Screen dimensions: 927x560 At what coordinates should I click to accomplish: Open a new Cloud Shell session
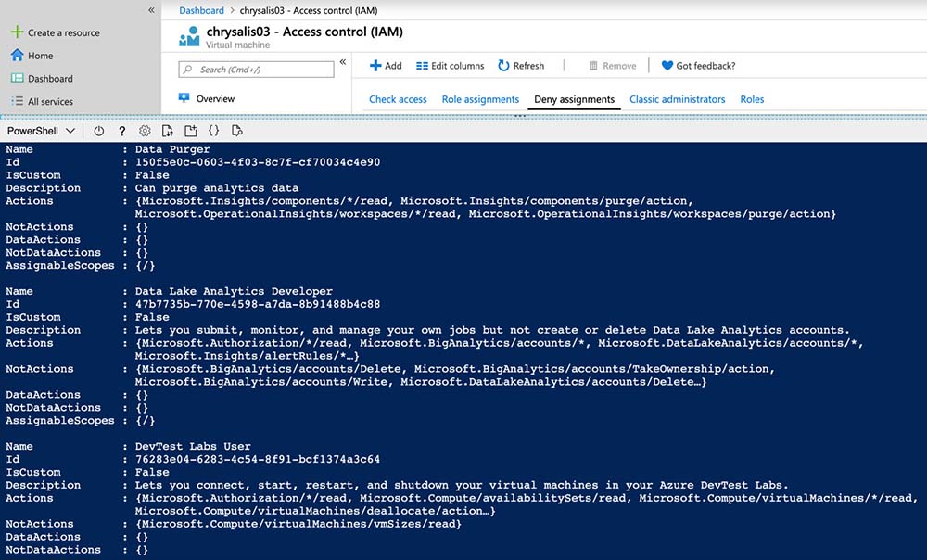click(191, 131)
